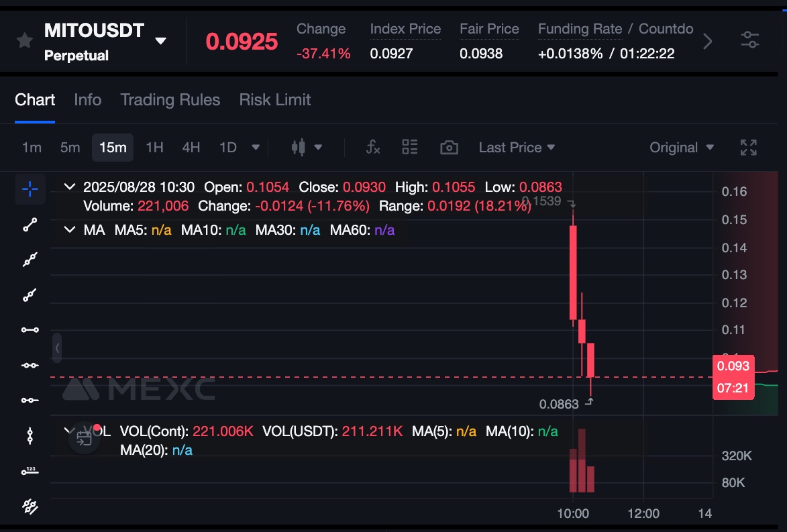Click the left chart panel collapse handle
The image size is (787, 532).
point(57,348)
